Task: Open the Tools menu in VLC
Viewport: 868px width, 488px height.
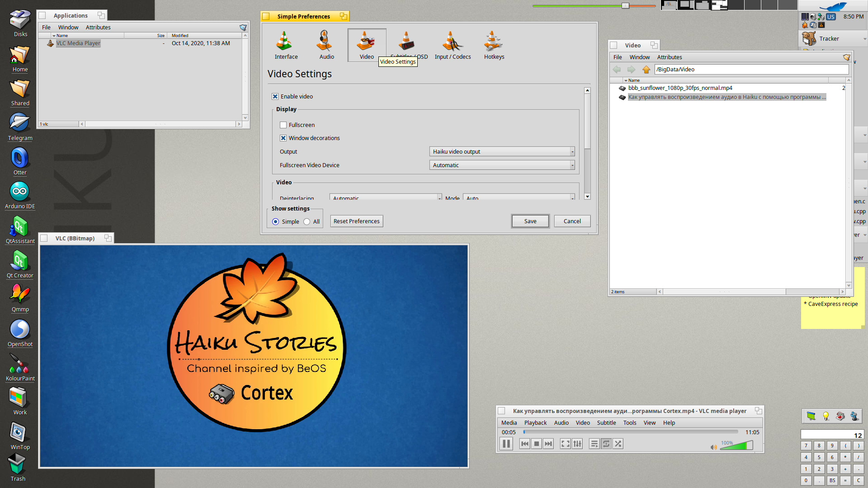Action: 629,423
